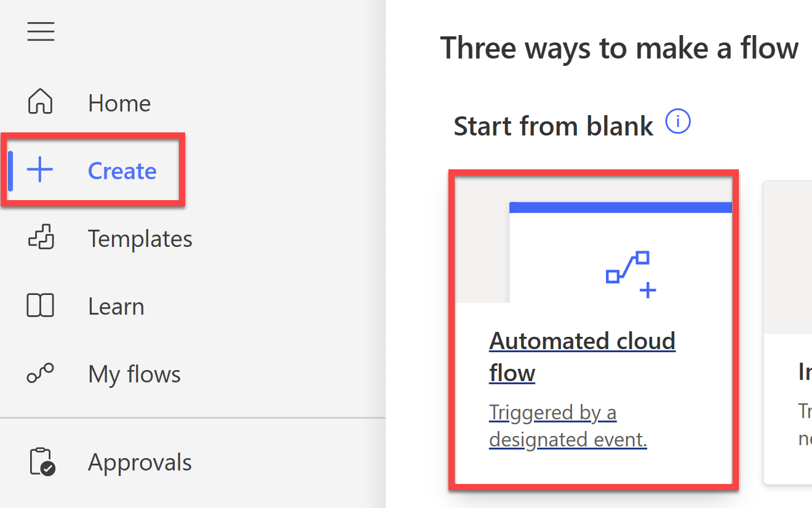Click the Home house icon
This screenshot has height=508, width=812.
point(41,102)
